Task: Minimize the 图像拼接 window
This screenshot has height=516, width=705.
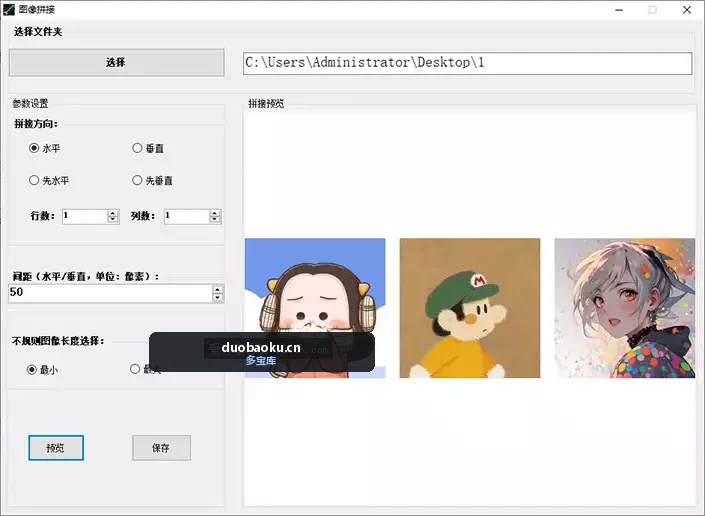Action: pyautogui.click(x=619, y=10)
